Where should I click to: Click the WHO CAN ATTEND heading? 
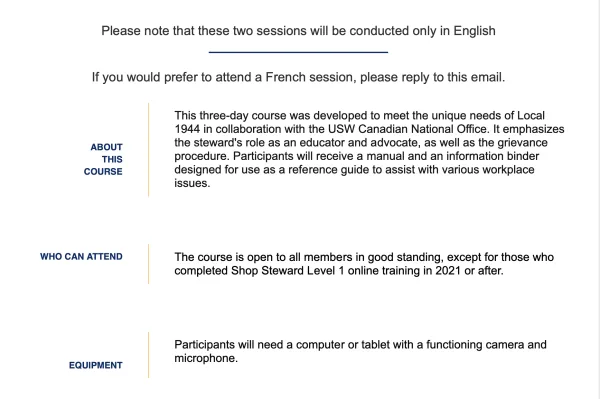click(x=81, y=256)
